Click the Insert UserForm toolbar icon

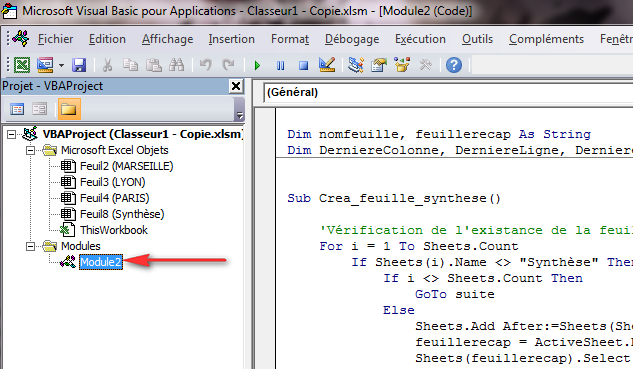[x=45, y=65]
